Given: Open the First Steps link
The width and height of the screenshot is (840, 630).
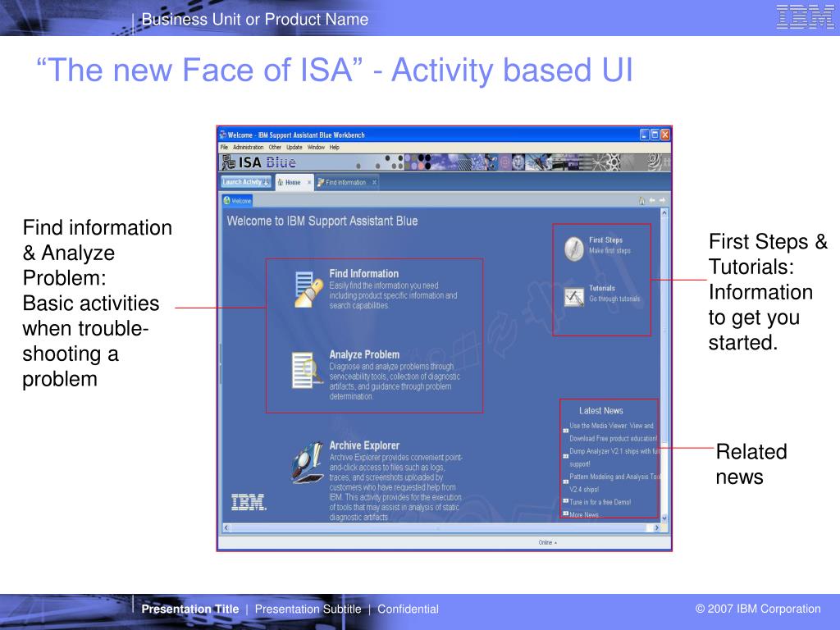Looking at the screenshot, I should pyautogui.click(x=605, y=240).
